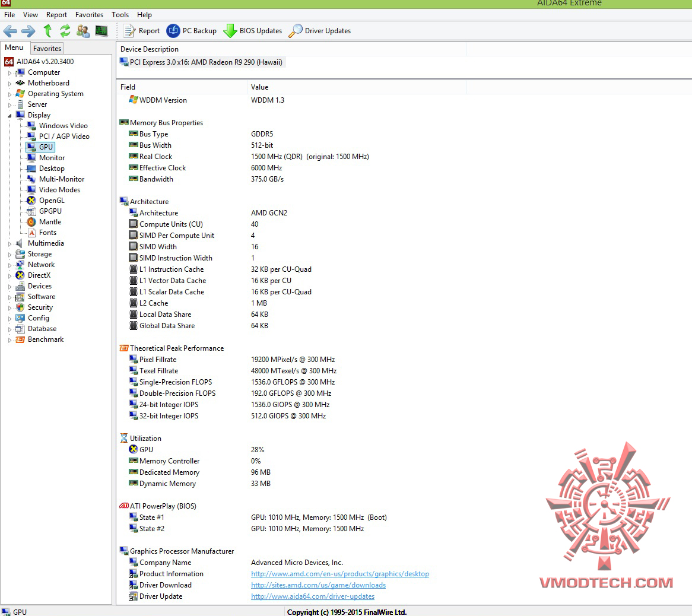
Task: Click the Desktop icon in the tree
Action: [31, 169]
